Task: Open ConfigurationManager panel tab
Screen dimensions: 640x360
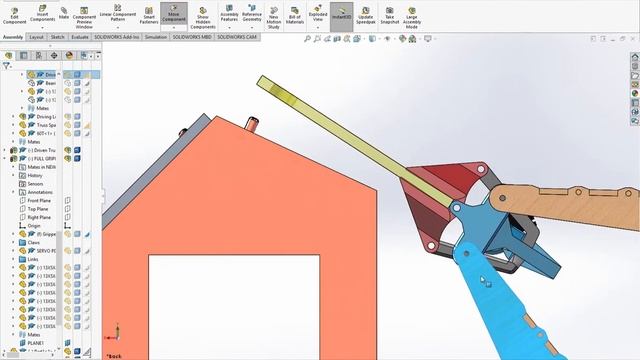Action: (39, 55)
